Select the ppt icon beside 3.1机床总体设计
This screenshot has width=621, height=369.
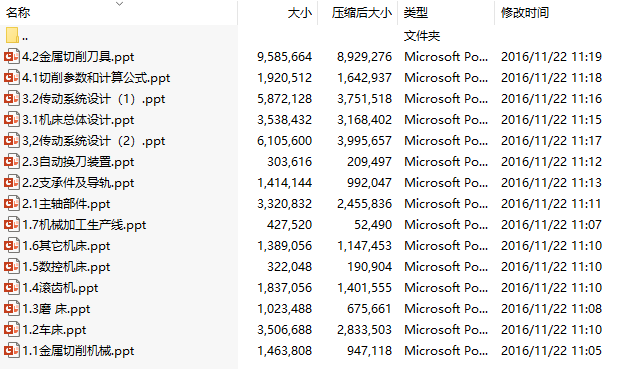12,120
